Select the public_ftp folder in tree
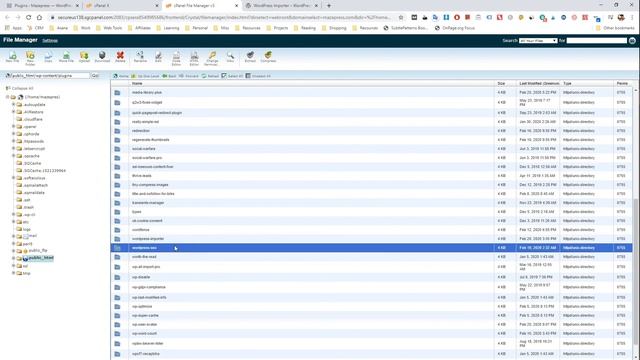This screenshot has width=640, height=360. click(38, 251)
